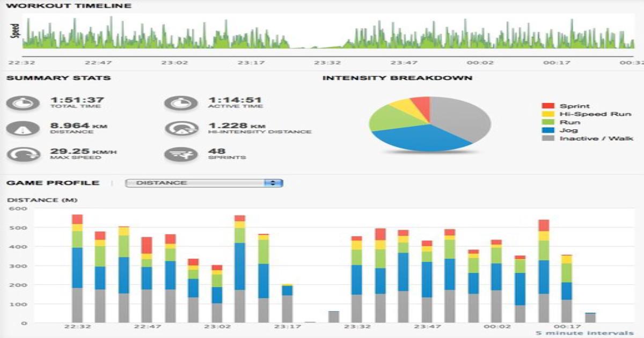Click the gray Inactive / Walk legend swatch
The height and width of the screenshot is (338, 644).
[x=547, y=138]
